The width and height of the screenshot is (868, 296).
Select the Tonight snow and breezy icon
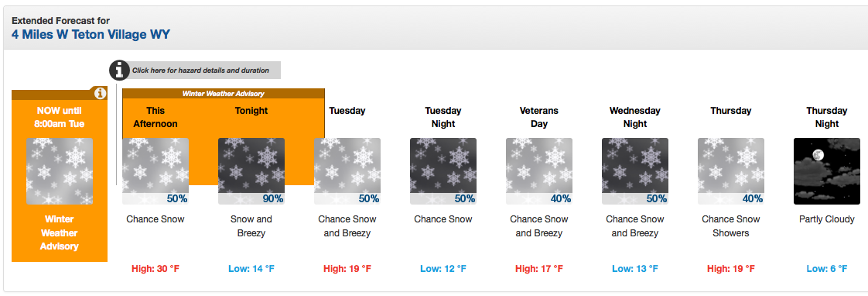pyautogui.click(x=251, y=171)
